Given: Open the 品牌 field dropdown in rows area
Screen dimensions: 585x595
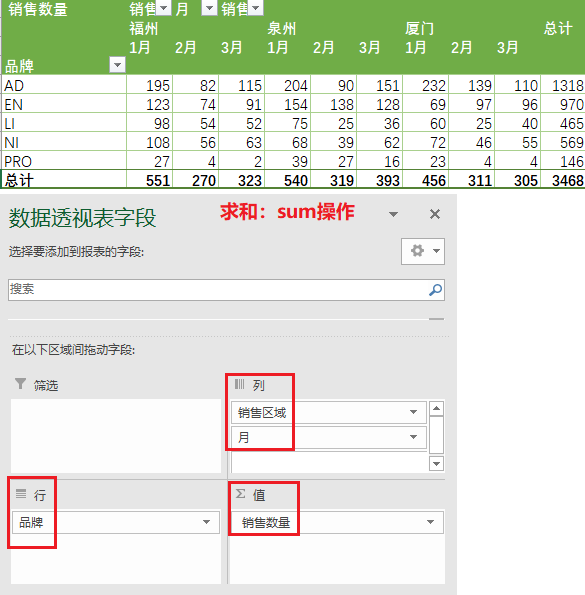Looking at the screenshot, I should pyautogui.click(x=206, y=522).
